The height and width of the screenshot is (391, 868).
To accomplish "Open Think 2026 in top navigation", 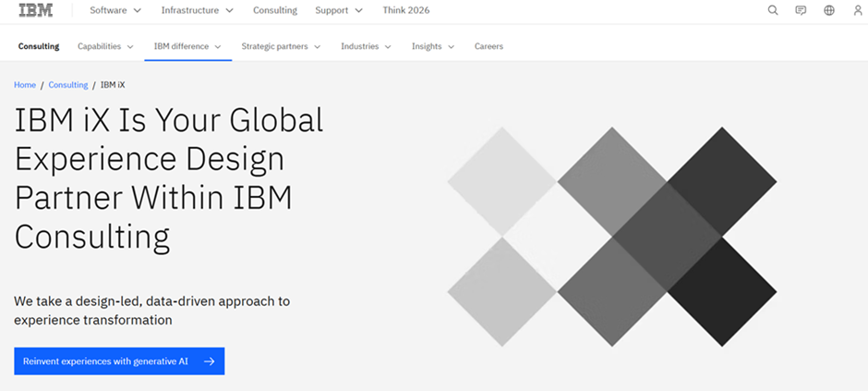I will [405, 10].
